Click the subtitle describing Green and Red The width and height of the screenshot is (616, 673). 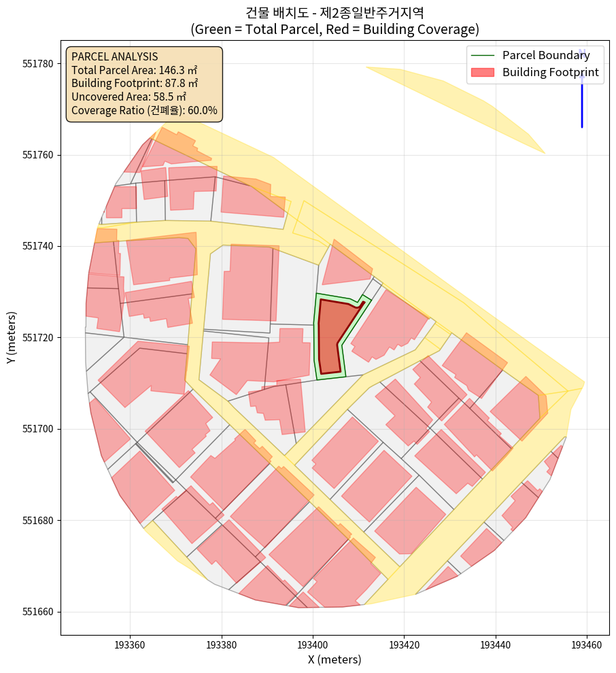coord(335,29)
